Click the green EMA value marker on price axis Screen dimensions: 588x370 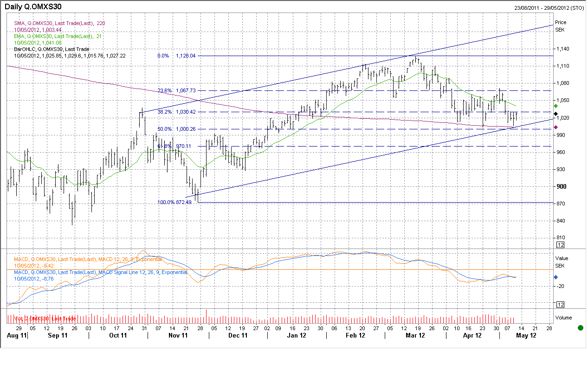[556, 106]
